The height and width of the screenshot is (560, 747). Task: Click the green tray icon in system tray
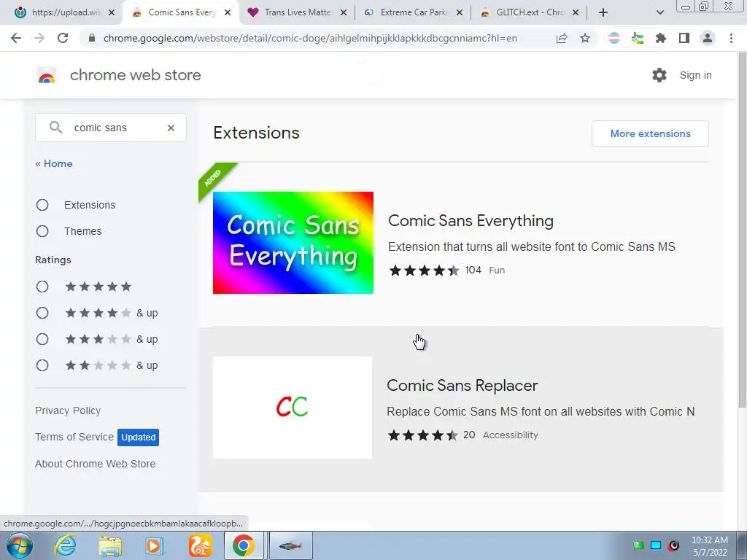638,545
